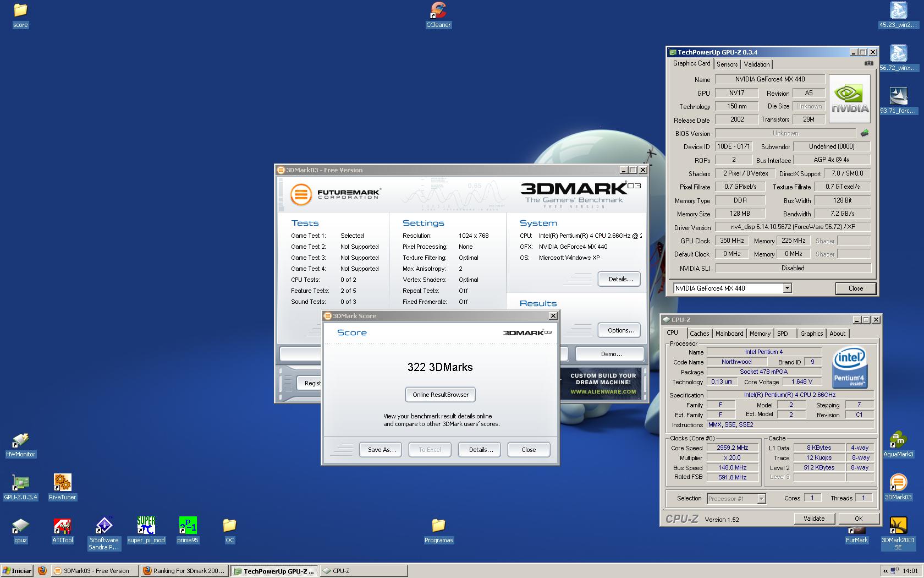Launch SiSoftware Sandra desktop shortcut
Image resolution: width=924 pixels, height=578 pixels.
[x=104, y=533]
